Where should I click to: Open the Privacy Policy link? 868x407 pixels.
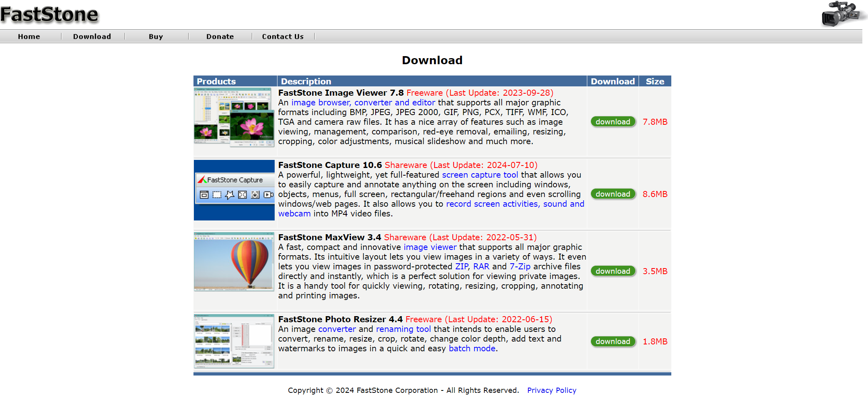click(x=552, y=390)
